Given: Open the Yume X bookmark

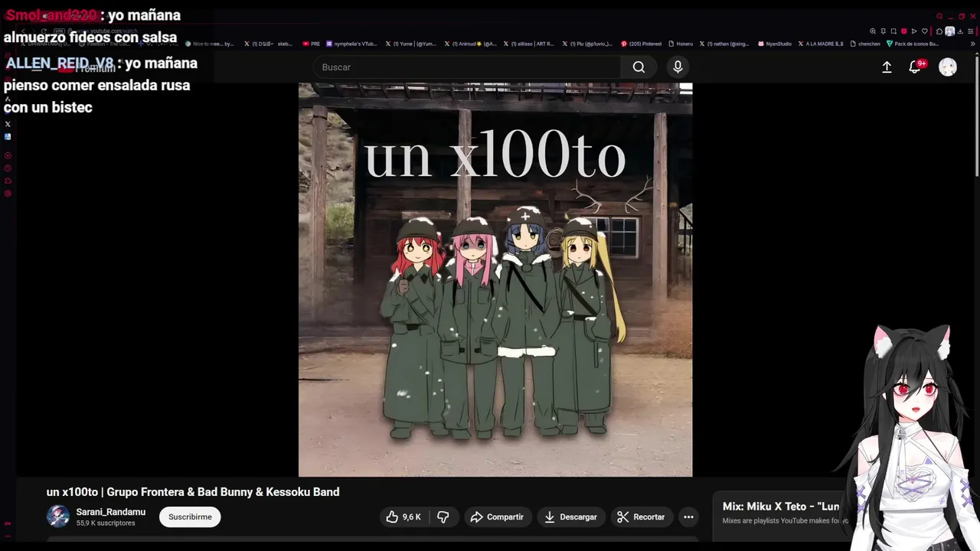Looking at the screenshot, I should (411, 44).
